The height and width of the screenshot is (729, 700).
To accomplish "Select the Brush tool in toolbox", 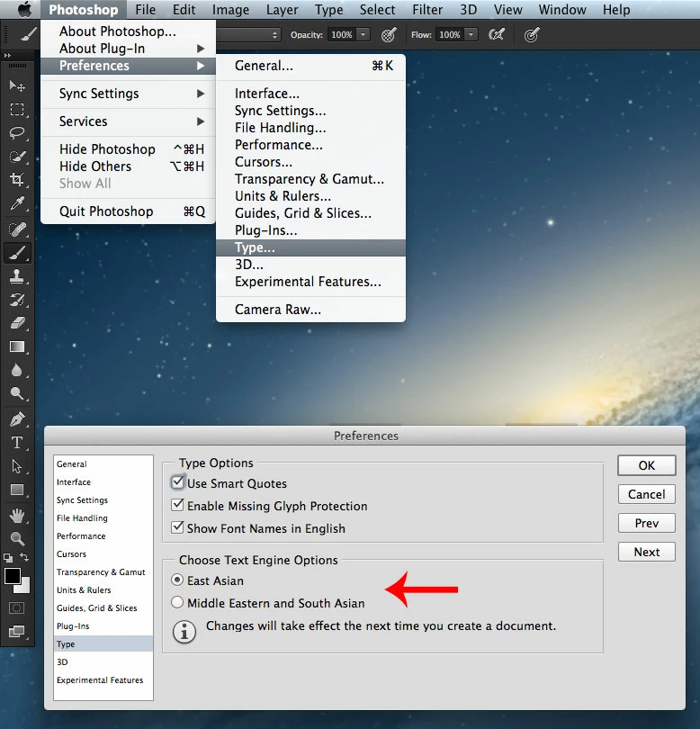I will coord(17,253).
